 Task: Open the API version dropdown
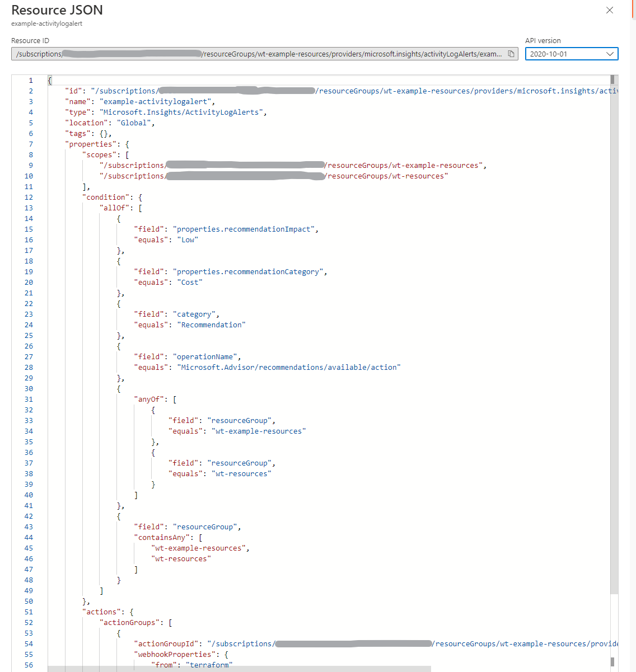pyautogui.click(x=571, y=54)
